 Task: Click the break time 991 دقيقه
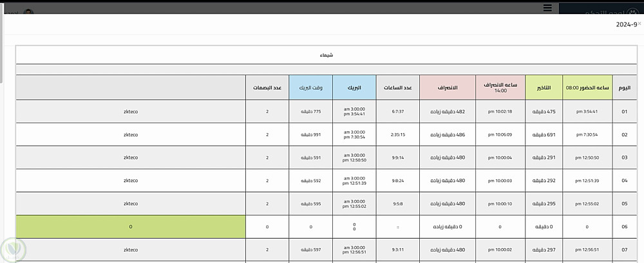310,134
